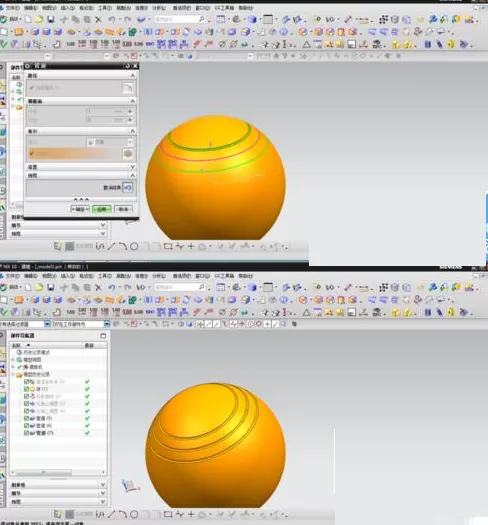
Task: Expand the 设置 section of the Tube dialog
Action: (x=132, y=167)
